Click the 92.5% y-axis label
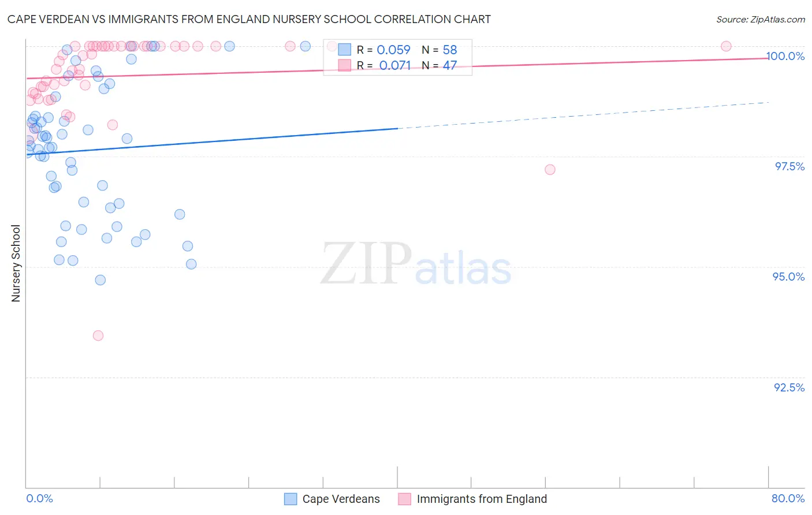The height and width of the screenshot is (515, 812). [789, 387]
